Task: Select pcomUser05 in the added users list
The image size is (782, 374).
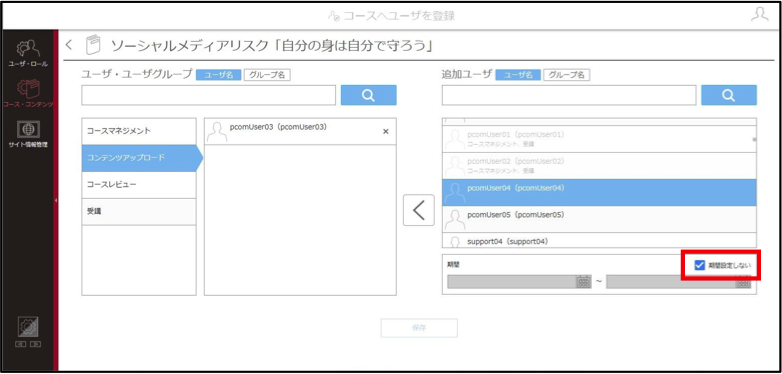Action: (599, 219)
